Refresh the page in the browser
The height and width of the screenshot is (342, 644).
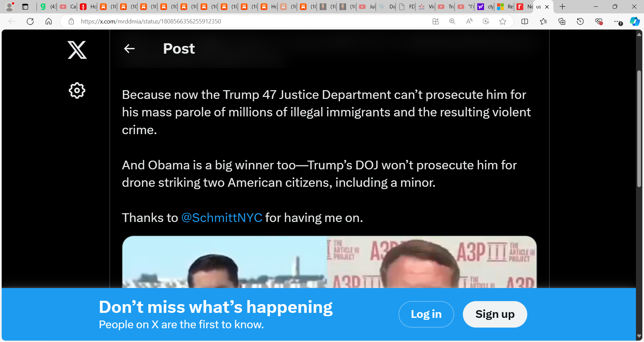(30, 21)
